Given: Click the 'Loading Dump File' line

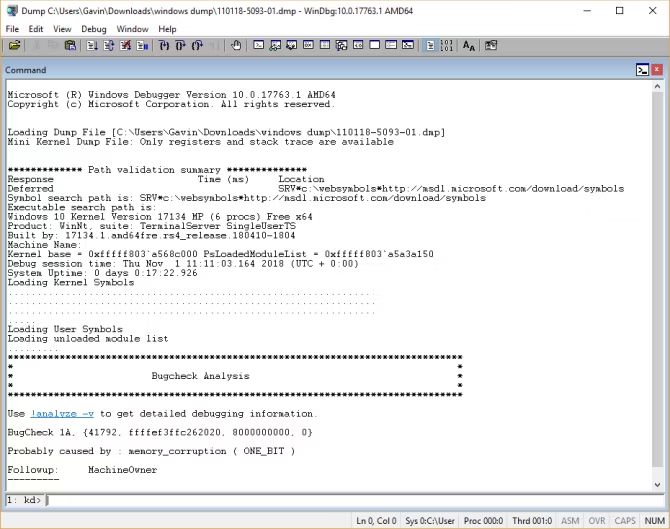Looking at the screenshot, I should [x=226, y=132].
